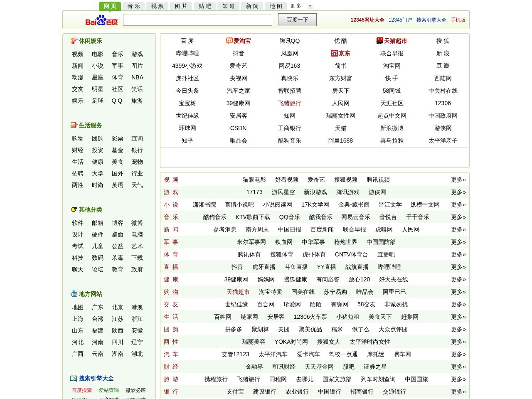Switch to the 地图 tab
Screen dimensions: 532x399
pos(276,6)
